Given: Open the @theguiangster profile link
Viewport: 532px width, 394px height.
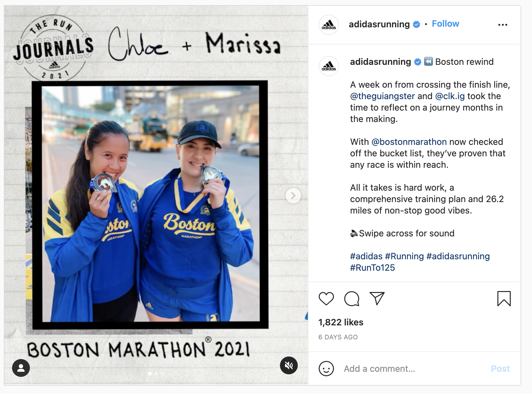Looking at the screenshot, I should [382, 96].
